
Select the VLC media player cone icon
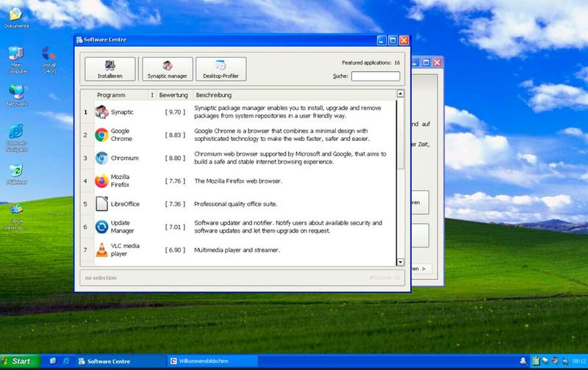pos(101,250)
